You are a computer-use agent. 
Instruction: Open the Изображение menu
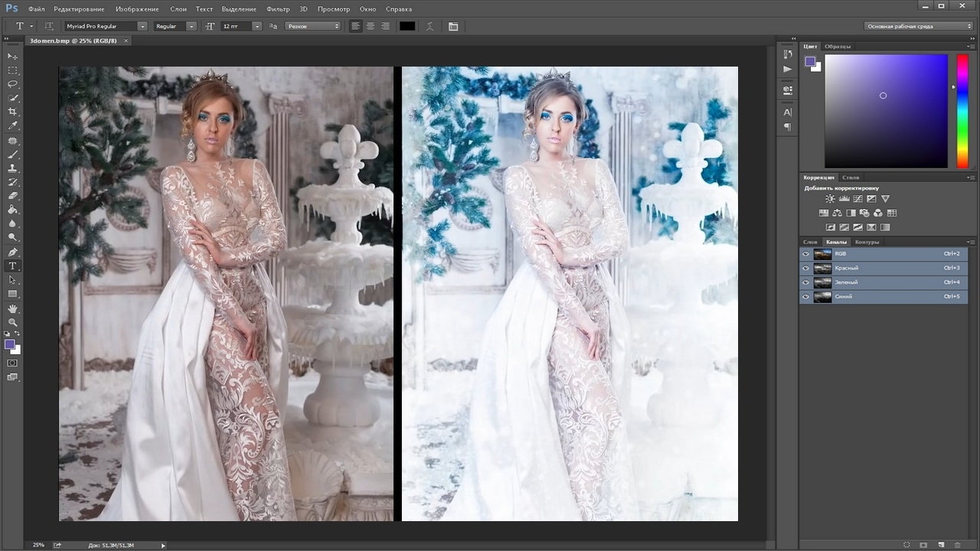pyautogui.click(x=139, y=9)
